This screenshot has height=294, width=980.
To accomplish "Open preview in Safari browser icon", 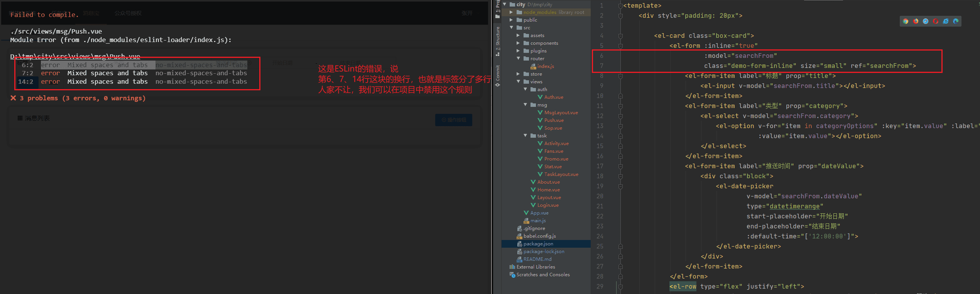I will point(926,21).
